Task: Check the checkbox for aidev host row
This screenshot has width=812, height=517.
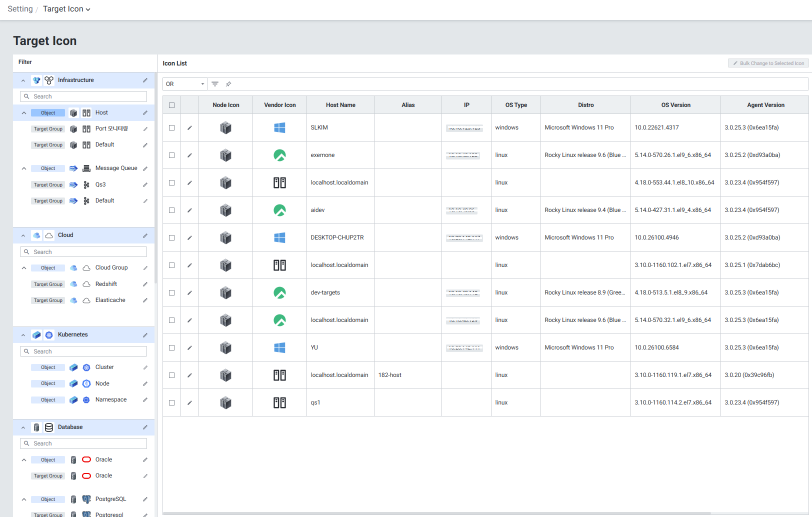Action: (x=172, y=210)
